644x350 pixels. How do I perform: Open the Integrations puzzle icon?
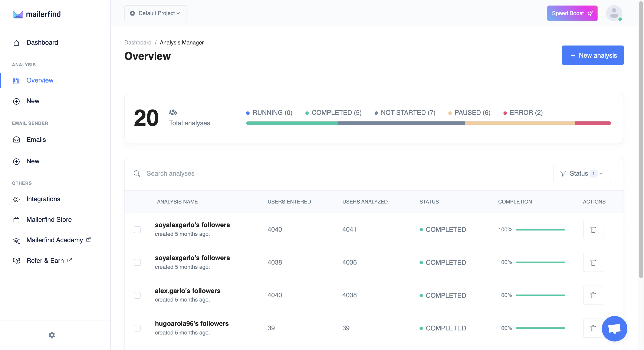16,199
